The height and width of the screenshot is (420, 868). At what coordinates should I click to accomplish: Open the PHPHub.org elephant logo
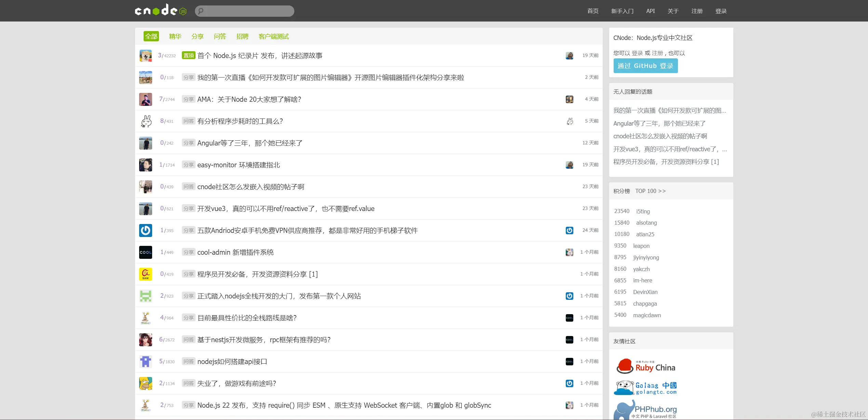(x=646, y=410)
